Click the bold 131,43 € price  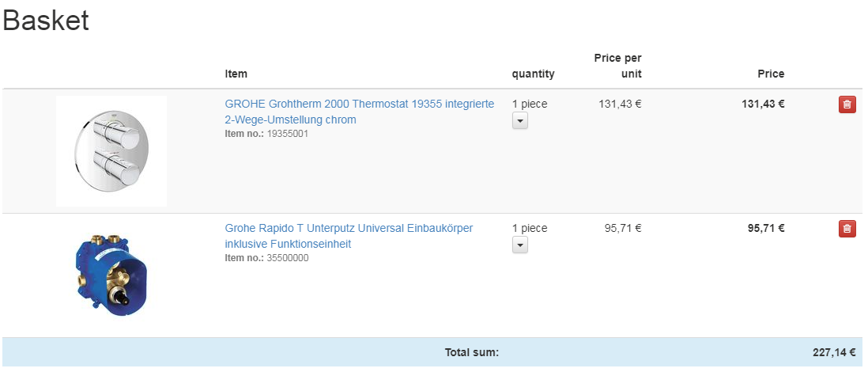[x=764, y=104]
